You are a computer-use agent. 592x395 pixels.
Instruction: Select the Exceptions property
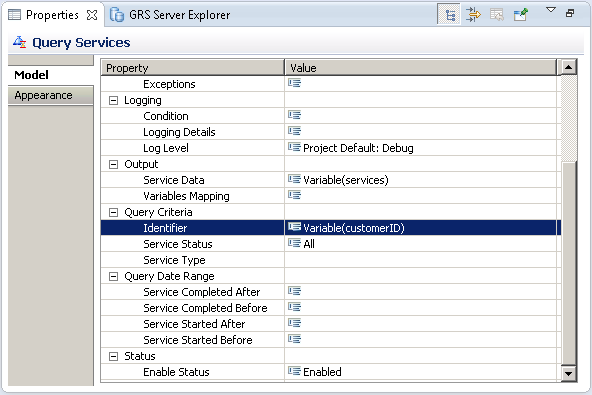point(169,84)
